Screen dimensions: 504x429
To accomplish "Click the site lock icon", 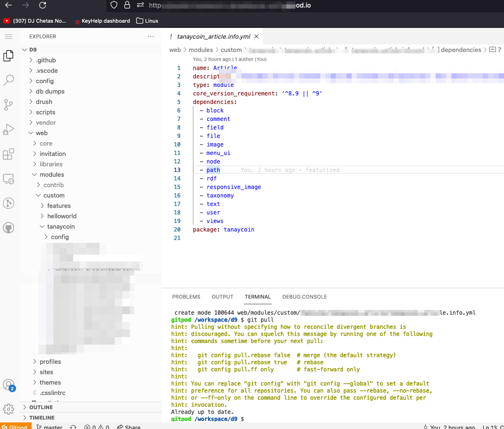I will (x=127, y=5).
